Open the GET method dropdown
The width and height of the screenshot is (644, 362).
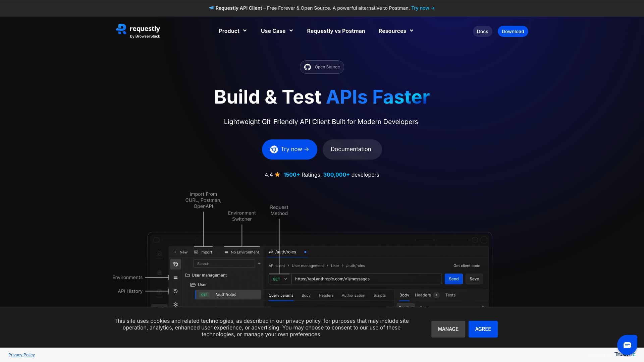(x=279, y=279)
